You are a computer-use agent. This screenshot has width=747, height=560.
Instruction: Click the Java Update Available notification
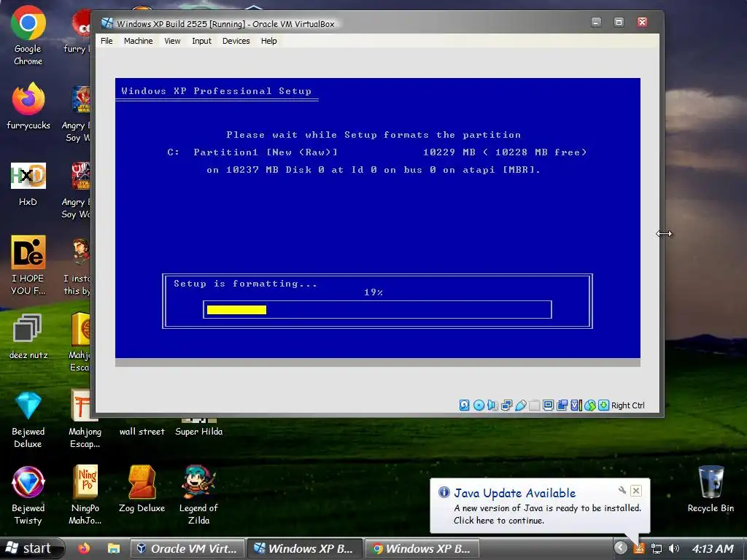pyautogui.click(x=540, y=506)
